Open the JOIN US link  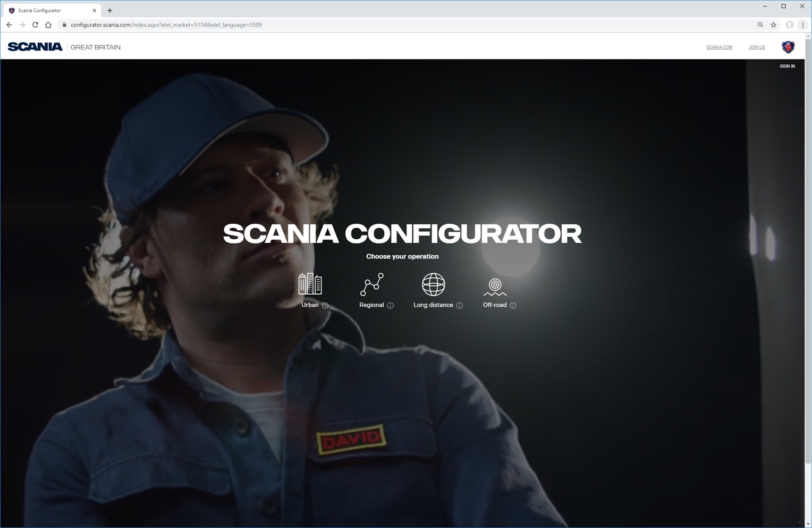pyautogui.click(x=757, y=47)
